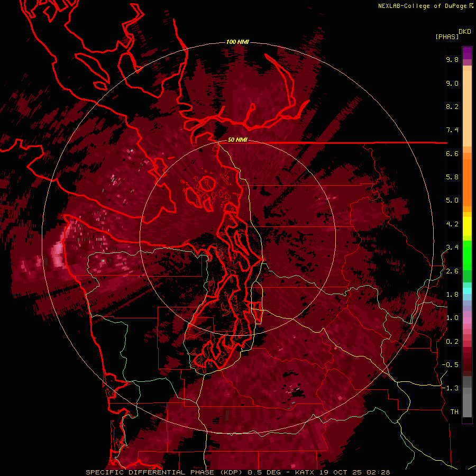This screenshot has height=476, width=476.
Task: Pick the cyan band on color bar
Action: coord(467,291)
